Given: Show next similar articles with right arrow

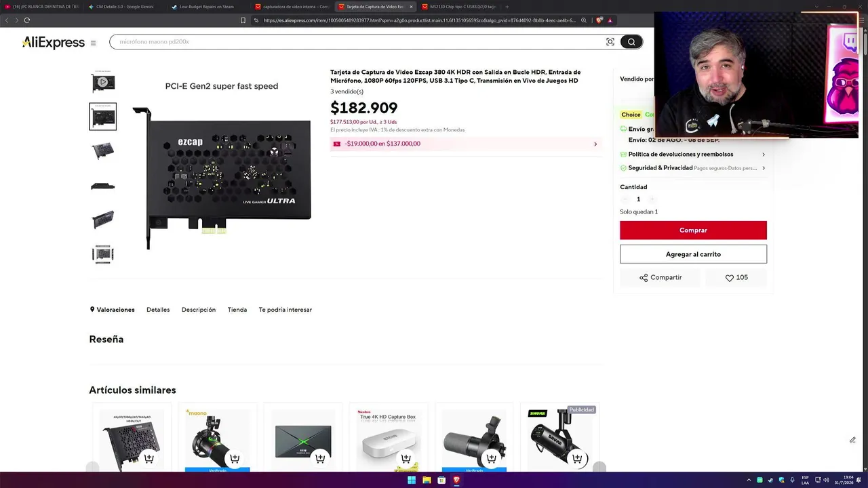Looking at the screenshot, I should click(x=599, y=467).
